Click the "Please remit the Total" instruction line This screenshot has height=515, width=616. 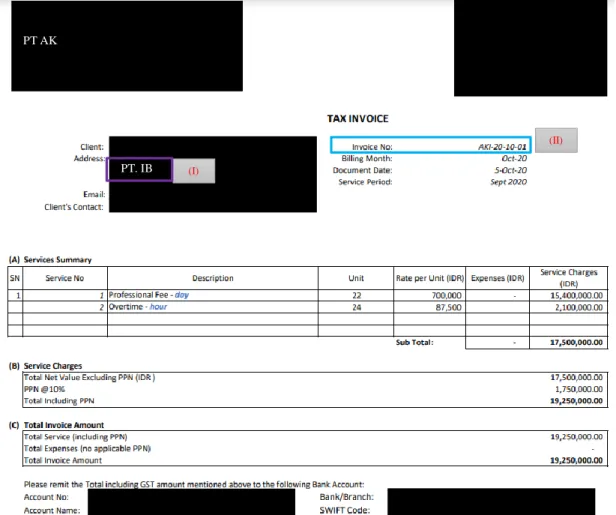[x=194, y=484]
